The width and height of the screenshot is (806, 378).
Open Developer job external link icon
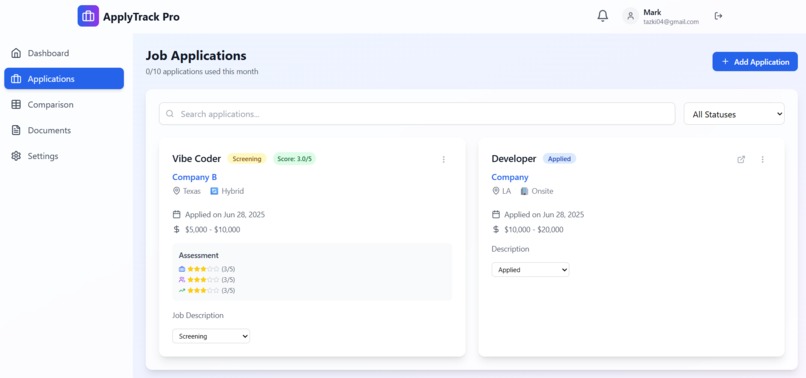(x=741, y=159)
